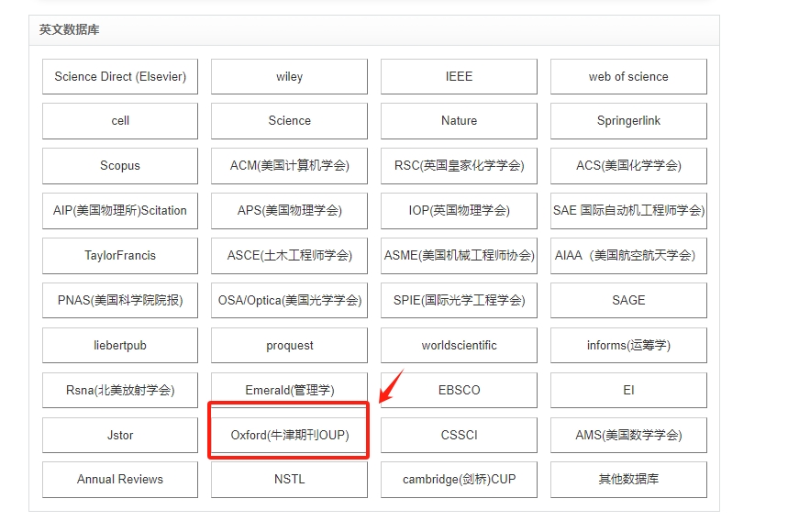Select the EBSCO database
Screen dimensions: 799x532
pos(459,390)
